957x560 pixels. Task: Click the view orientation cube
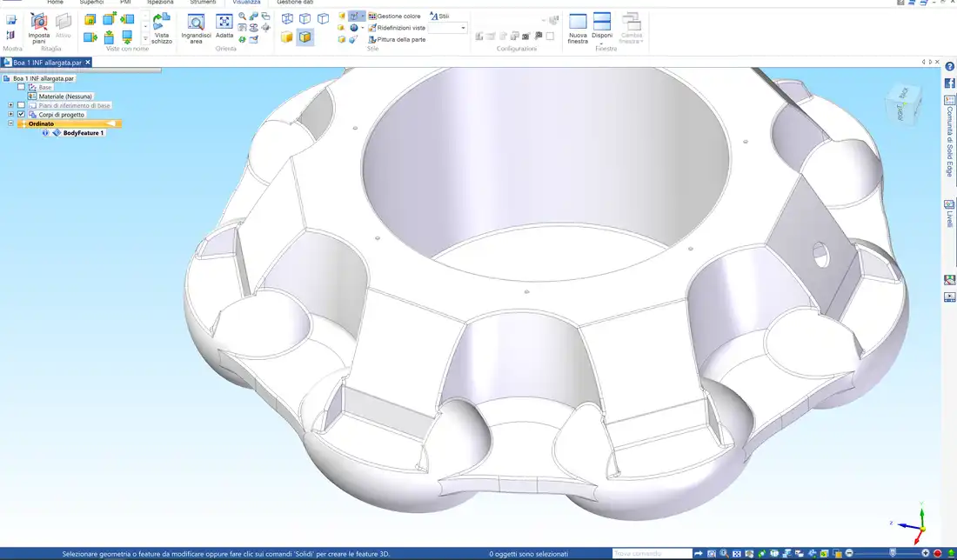click(901, 104)
